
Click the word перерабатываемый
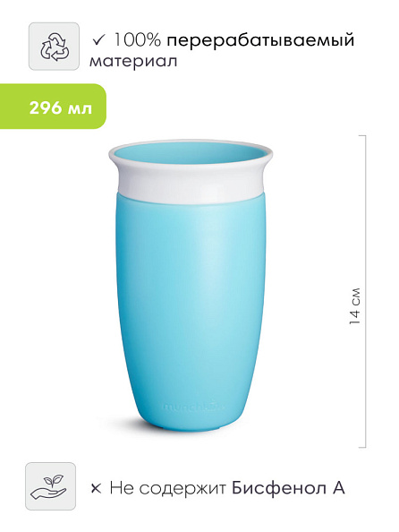(x=260, y=41)
